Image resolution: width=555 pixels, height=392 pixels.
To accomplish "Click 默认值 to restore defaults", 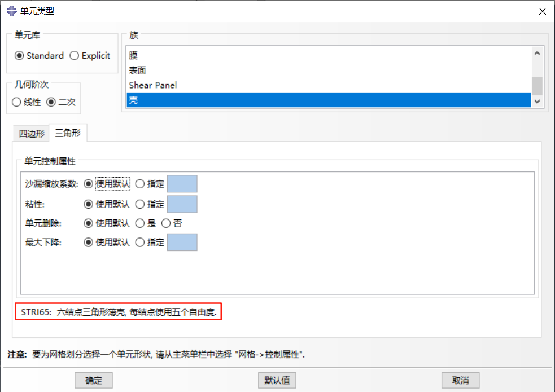I will [x=277, y=380].
